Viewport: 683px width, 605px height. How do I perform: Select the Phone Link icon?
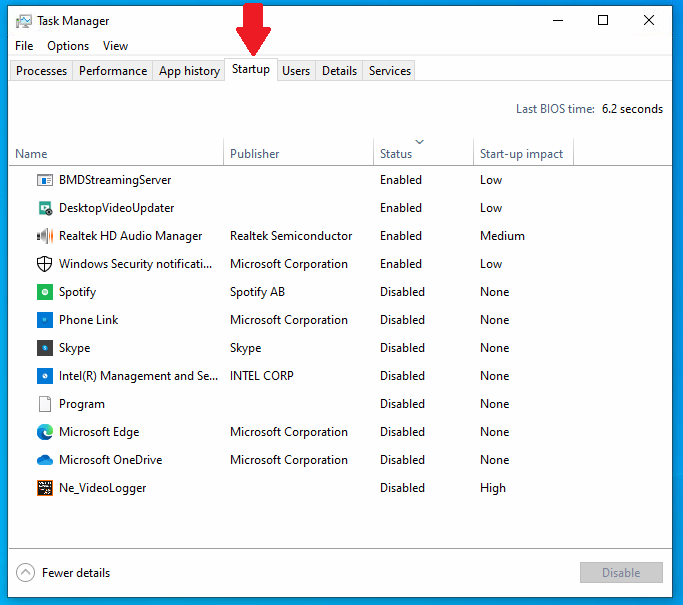click(44, 320)
